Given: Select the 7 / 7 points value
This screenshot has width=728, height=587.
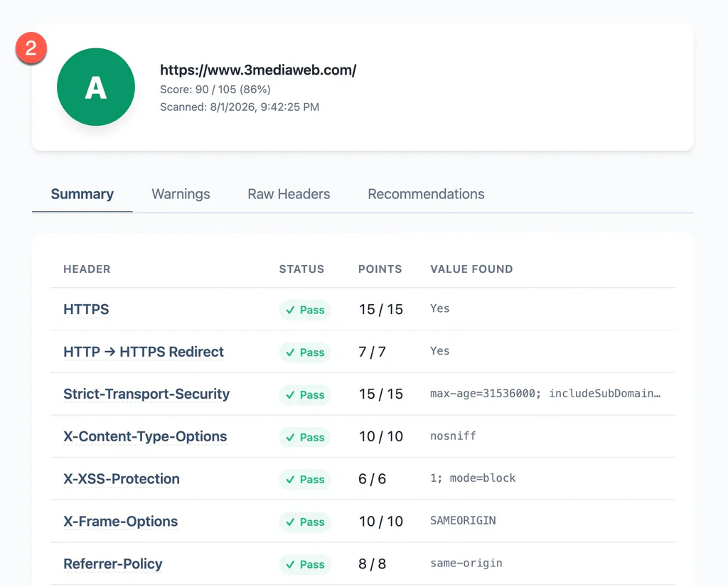Looking at the screenshot, I should pyautogui.click(x=372, y=352).
